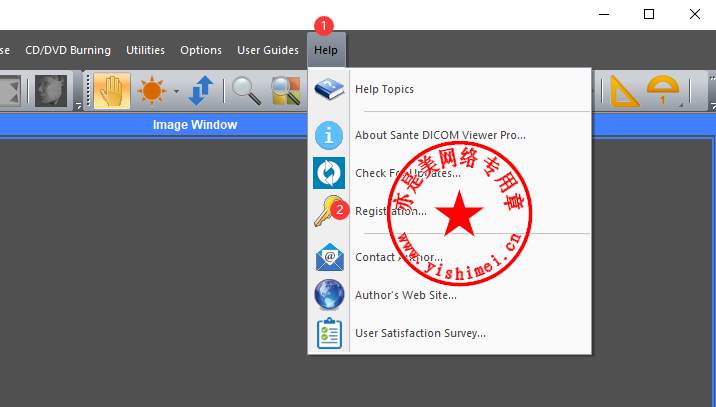Click the update refresh arrows icon
The height and width of the screenshot is (407, 716).
click(329, 173)
